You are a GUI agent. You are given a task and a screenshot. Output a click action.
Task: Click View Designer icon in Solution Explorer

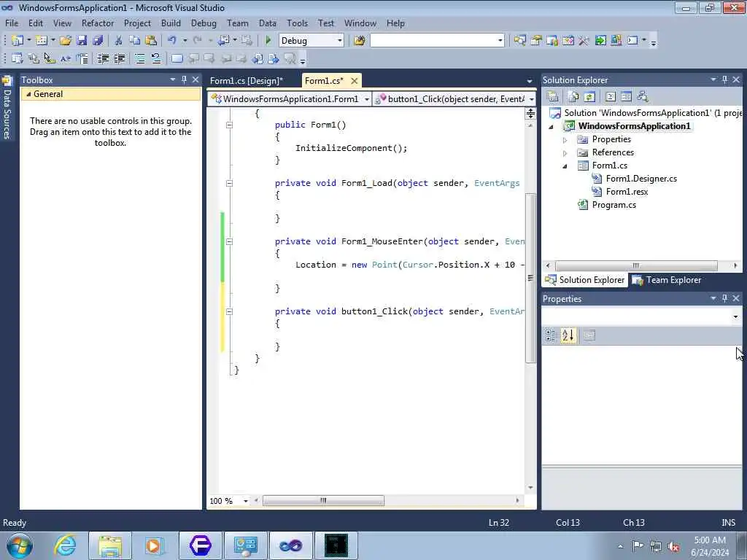click(626, 97)
